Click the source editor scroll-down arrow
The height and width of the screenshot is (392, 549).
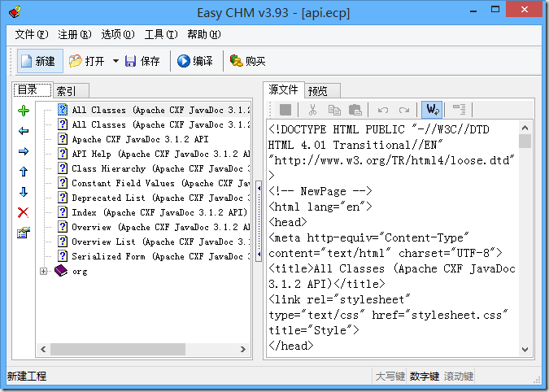coord(525,349)
